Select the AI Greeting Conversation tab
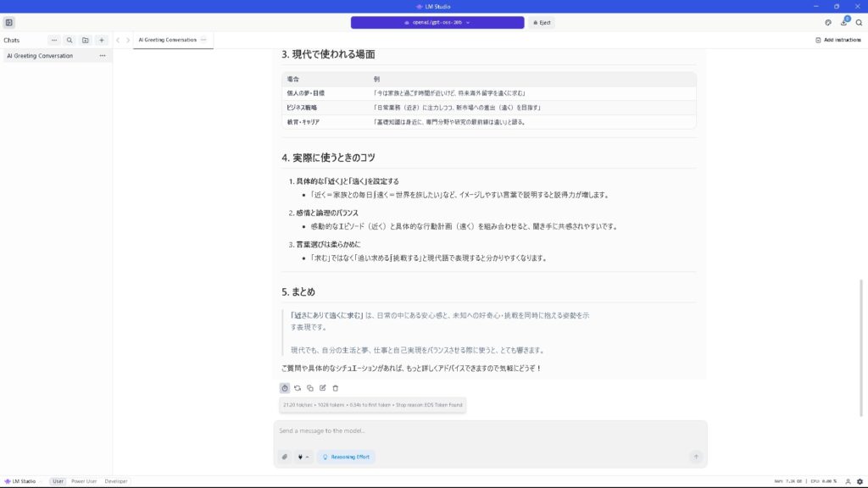The height and width of the screenshot is (488, 868). 167,40
